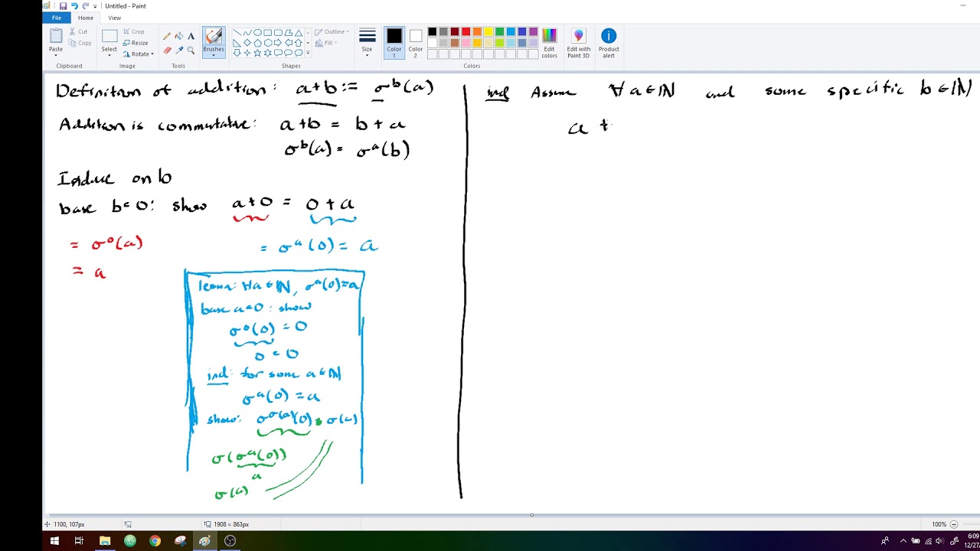Pick the black color swatch

point(433,32)
